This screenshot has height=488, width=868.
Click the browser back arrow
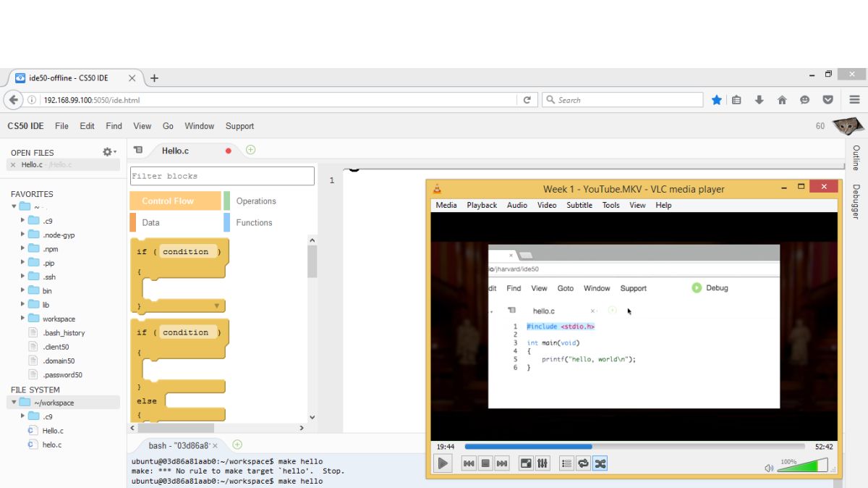point(14,100)
